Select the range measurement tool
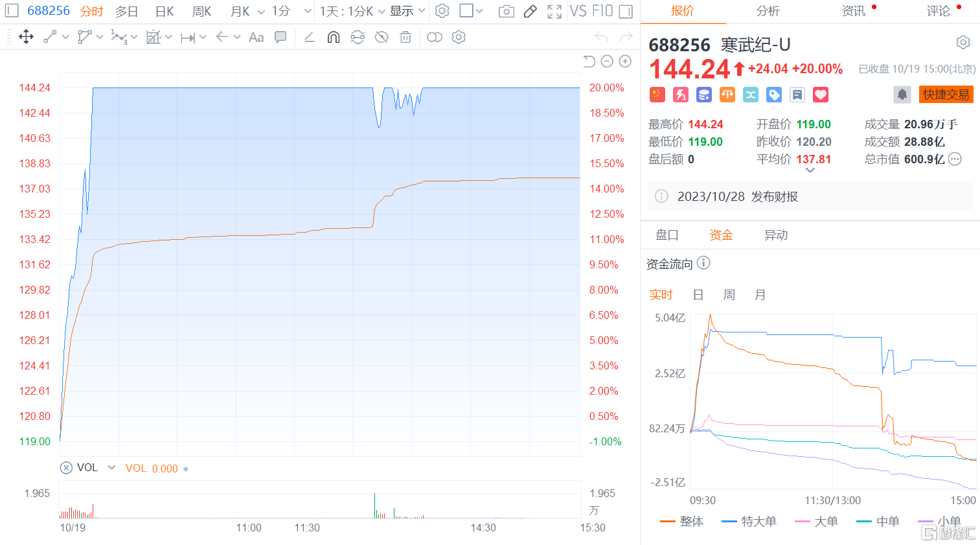This screenshot has width=980, height=545. pyautogui.click(x=188, y=38)
